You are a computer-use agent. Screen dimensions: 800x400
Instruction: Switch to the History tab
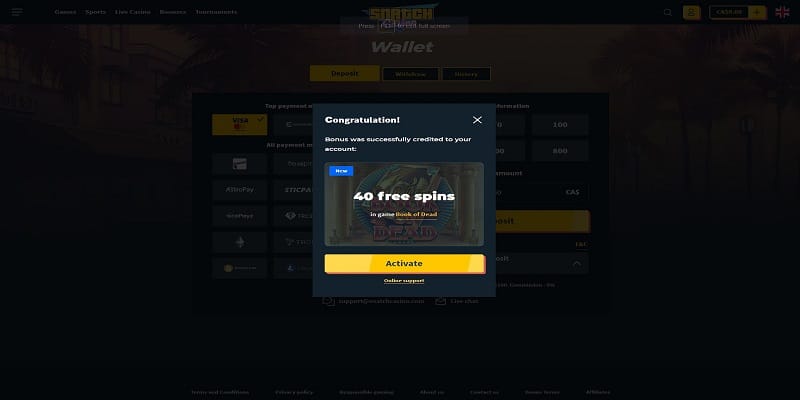click(466, 74)
